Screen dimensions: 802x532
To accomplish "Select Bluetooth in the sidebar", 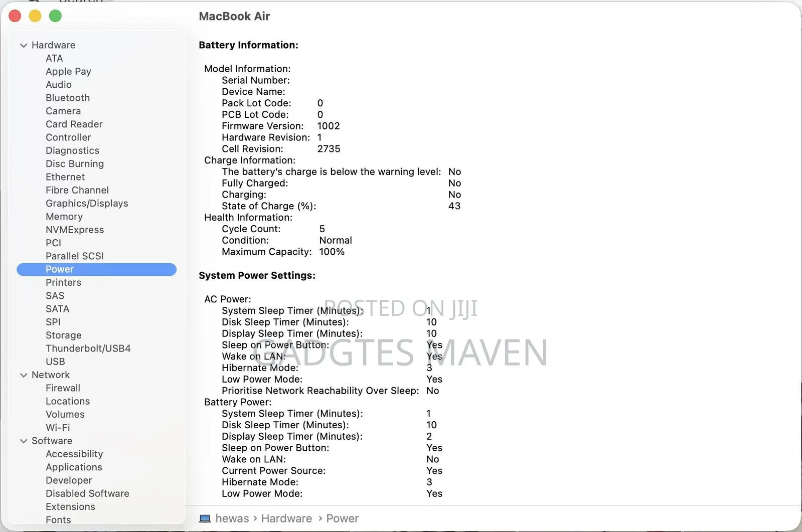I will 68,98.
